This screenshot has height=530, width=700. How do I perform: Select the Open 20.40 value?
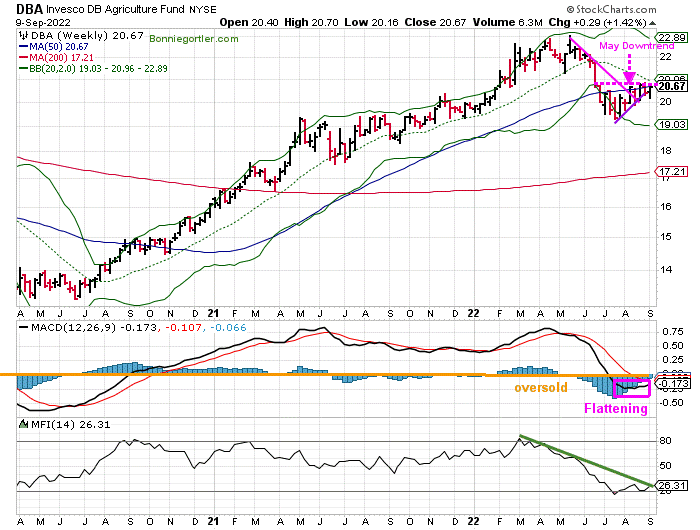coord(249,22)
